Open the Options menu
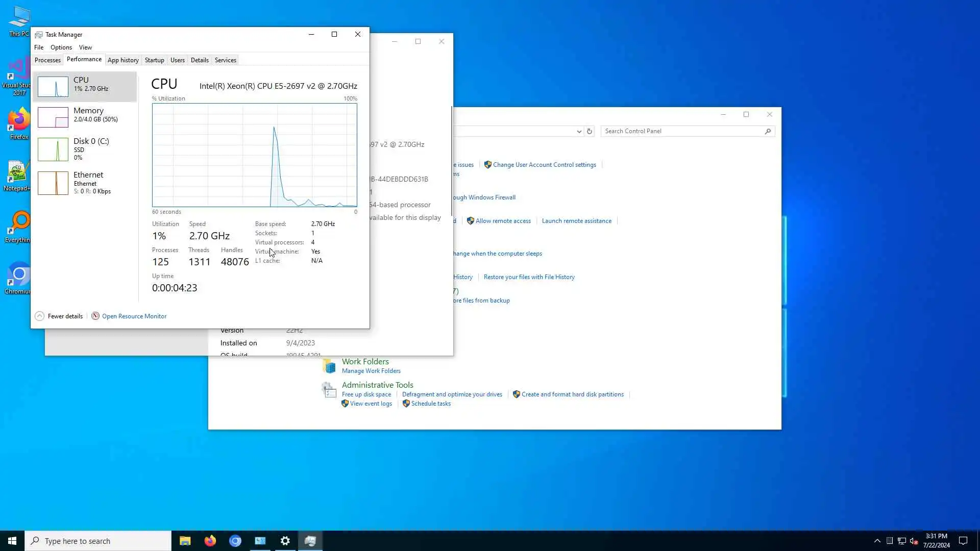Screen dimensions: 980x551 [x=61, y=47]
